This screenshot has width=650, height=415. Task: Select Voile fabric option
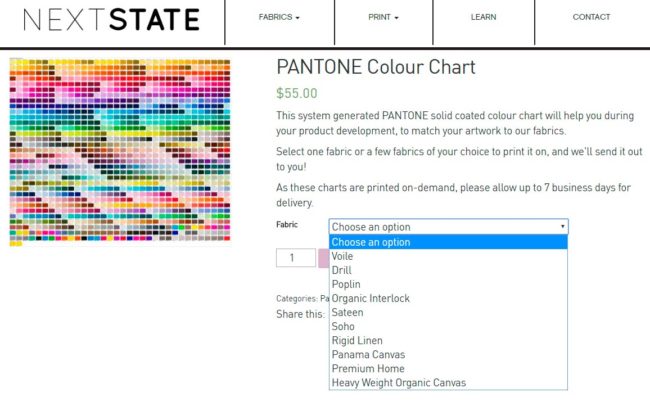(x=342, y=256)
